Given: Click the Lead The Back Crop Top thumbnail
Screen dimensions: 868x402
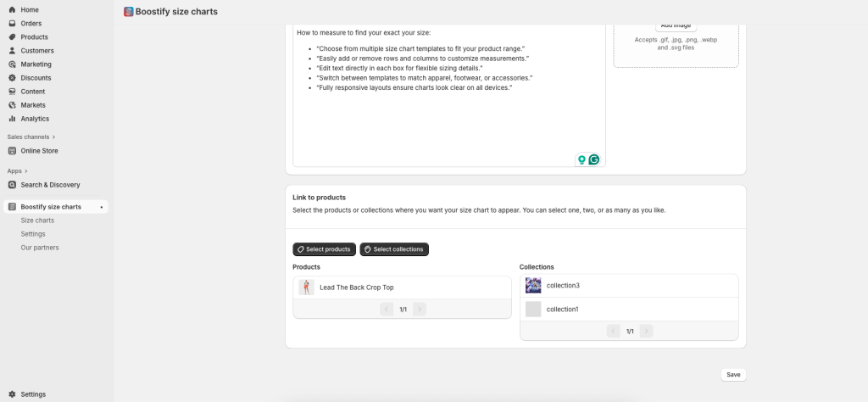Looking at the screenshot, I should 306,288.
